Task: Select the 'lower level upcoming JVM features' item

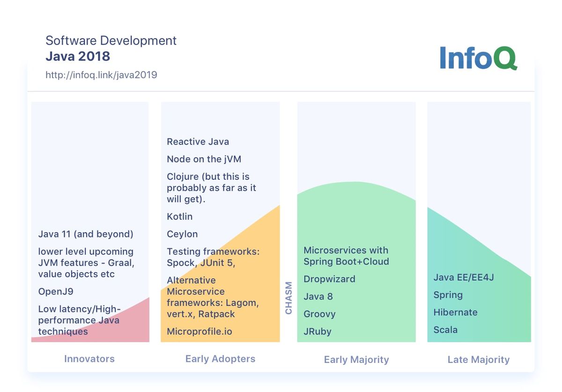Action: tap(86, 263)
